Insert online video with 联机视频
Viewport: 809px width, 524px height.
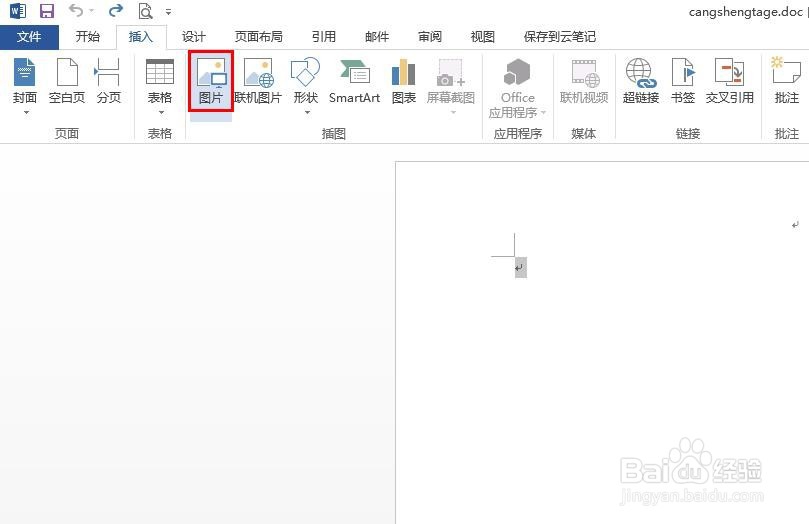pos(584,80)
